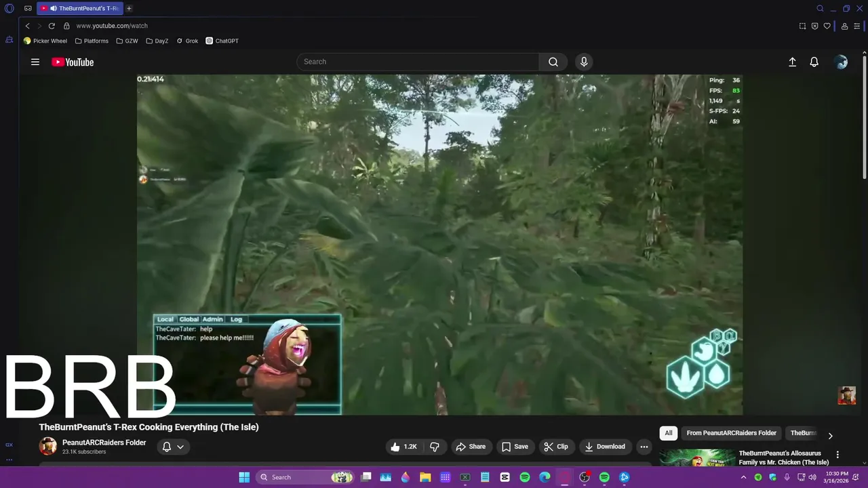The width and height of the screenshot is (868, 488).
Task: Reload the YouTube page
Action: pyautogui.click(x=52, y=26)
